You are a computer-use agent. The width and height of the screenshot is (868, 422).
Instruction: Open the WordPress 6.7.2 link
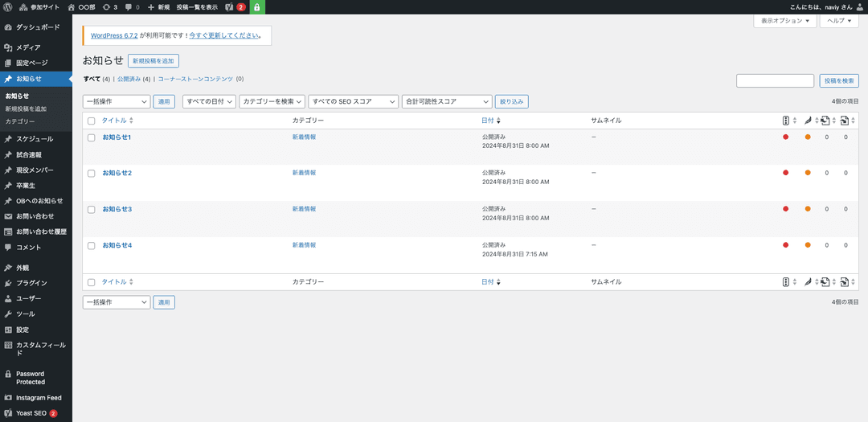[x=114, y=35]
